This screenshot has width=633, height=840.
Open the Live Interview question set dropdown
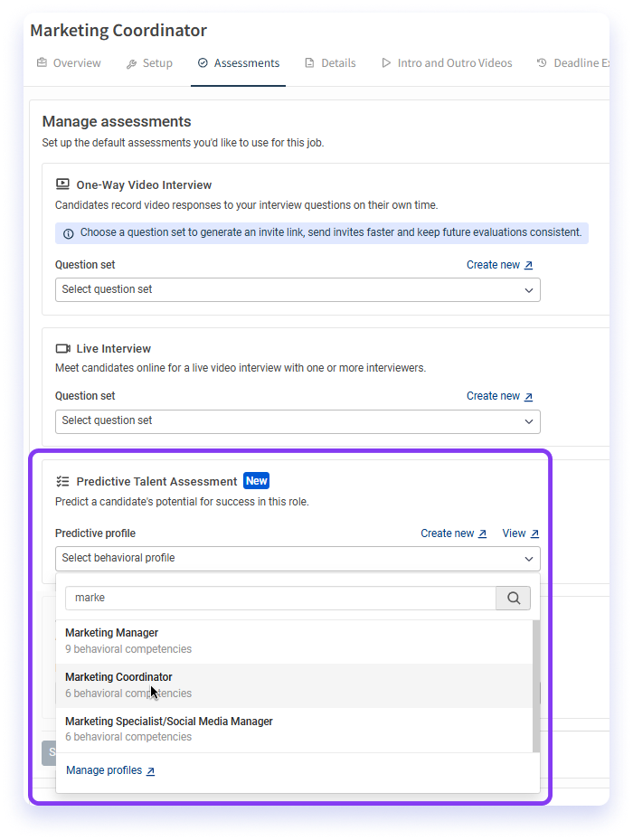(298, 421)
